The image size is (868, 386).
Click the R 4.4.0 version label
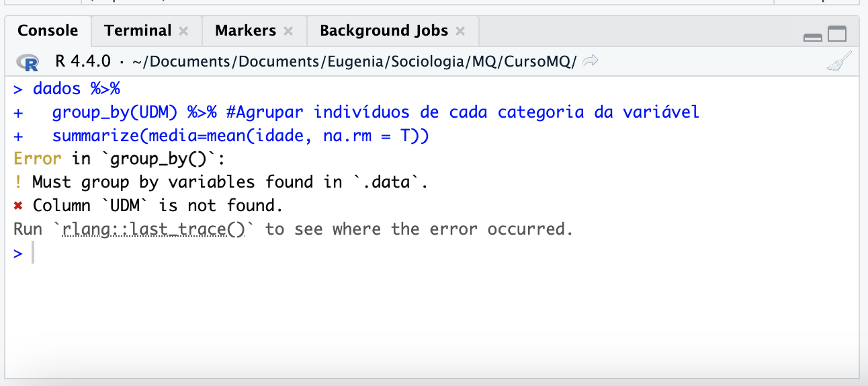[x=83, y=62]
